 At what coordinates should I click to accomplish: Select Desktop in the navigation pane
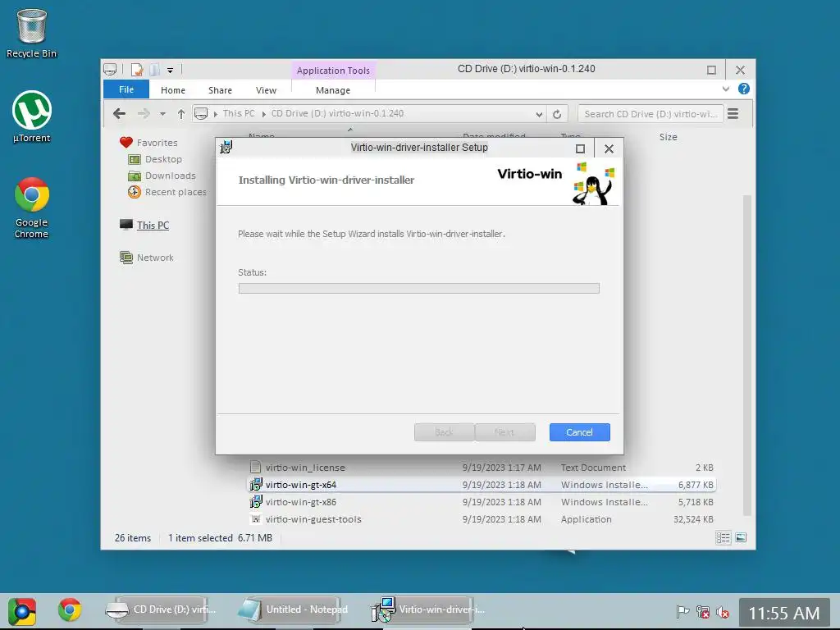[x=156, y=159]
